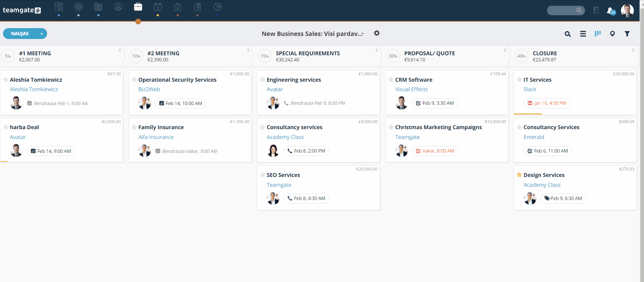Select the #2 MEETING stage header

(190, 56)
